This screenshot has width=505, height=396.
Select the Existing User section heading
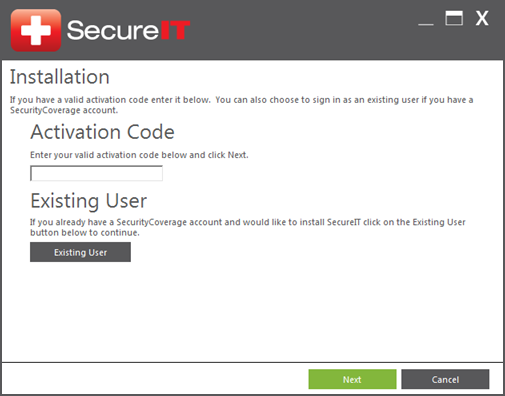click(x=89, y=201)
